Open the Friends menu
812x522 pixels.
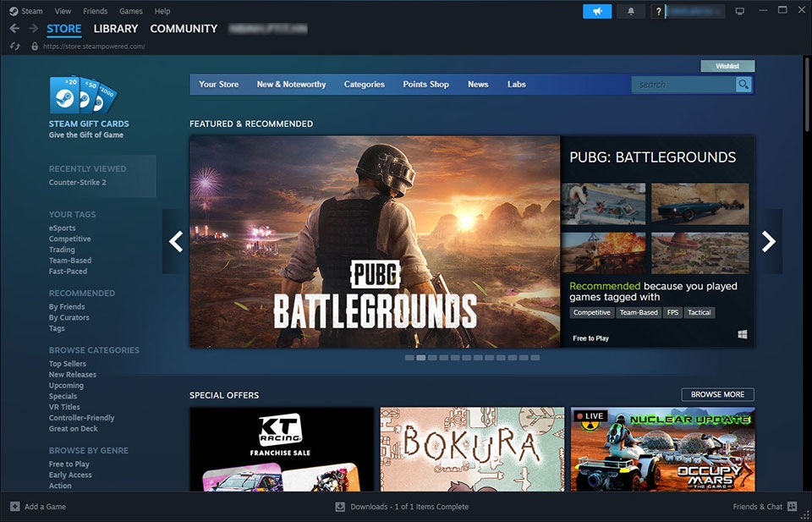pyautogui.click(x=96, y=11)
